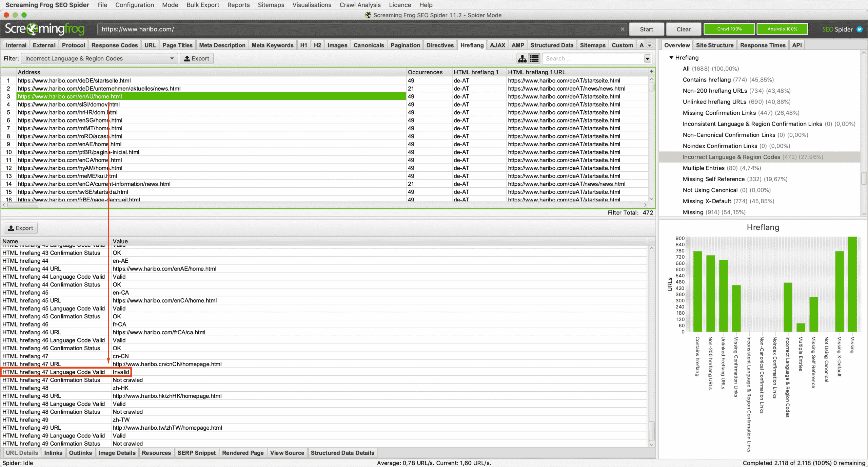Image resolution: width=868 pixels, height=467 pixels.
Task: Open the Rendered Page tab
Action: (243, 453)
